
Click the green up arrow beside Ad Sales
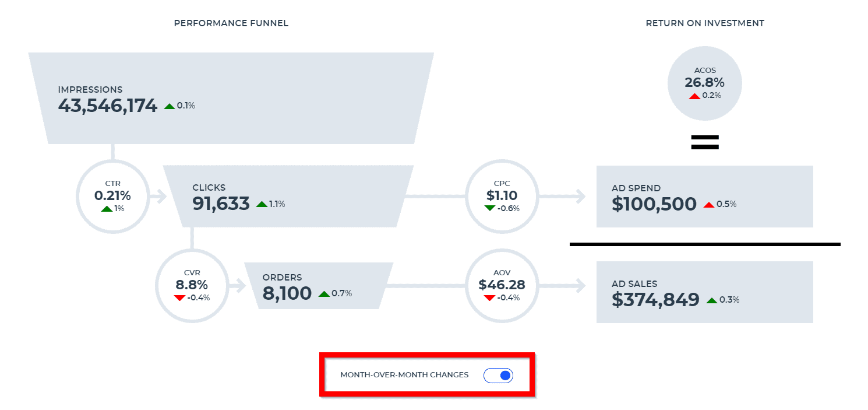(x=711, y=300)
